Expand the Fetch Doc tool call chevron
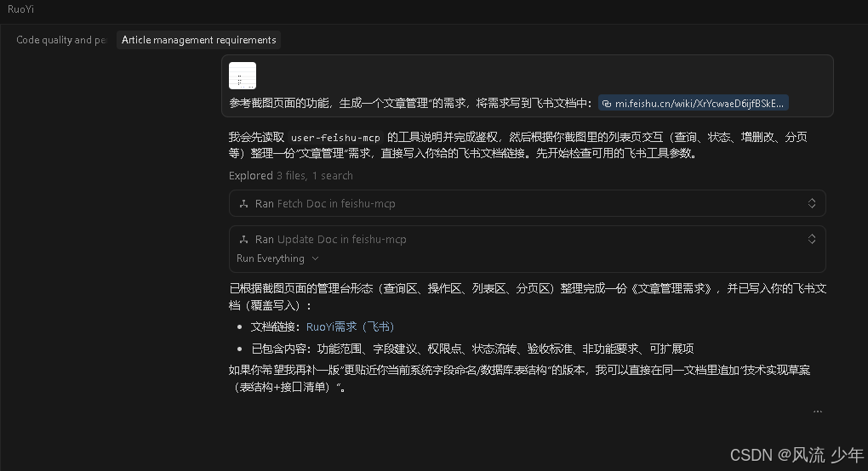The width and height of the screenshot is (868, 471). 812,203
